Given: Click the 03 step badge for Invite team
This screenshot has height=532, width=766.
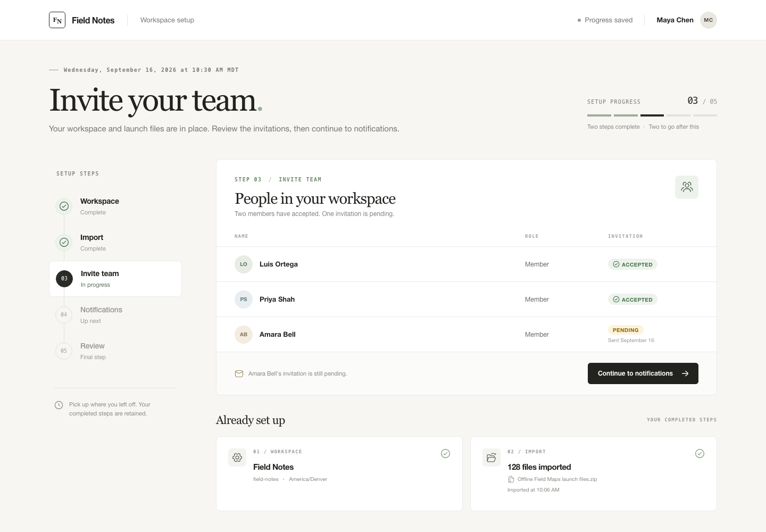Looking at the screenshot, I should (x=64, y=278).
